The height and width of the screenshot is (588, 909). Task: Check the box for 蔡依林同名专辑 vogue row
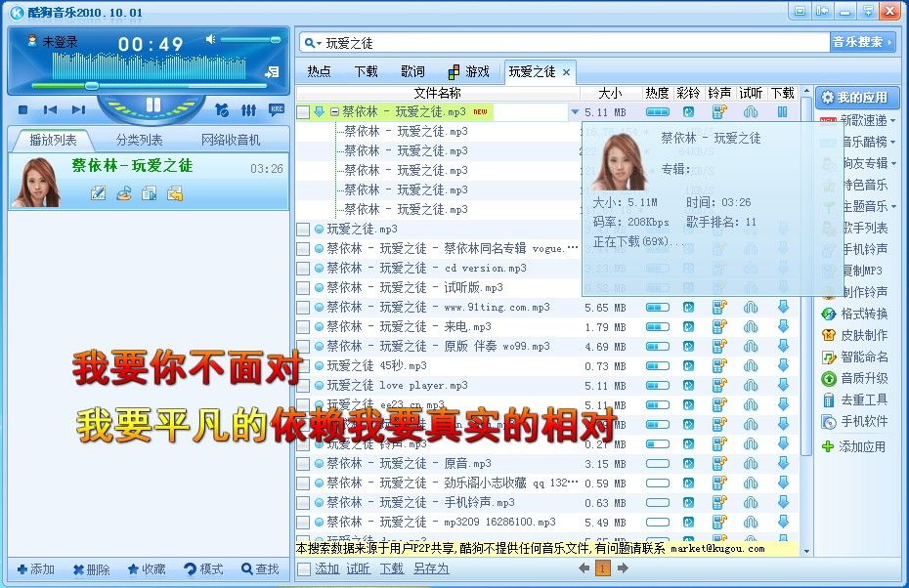(303, 249)
